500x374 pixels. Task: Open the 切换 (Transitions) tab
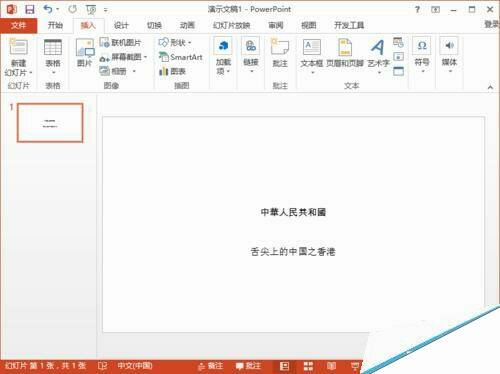(154, 25)
